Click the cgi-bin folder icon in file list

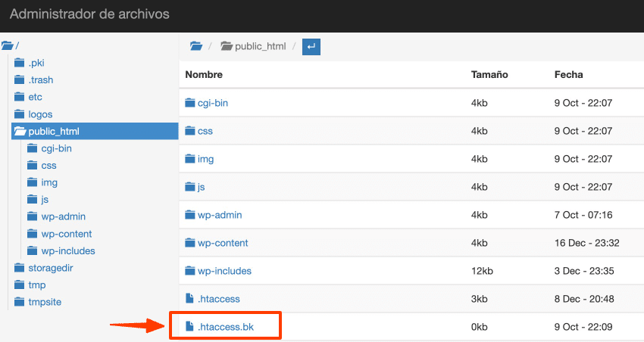pyautogui.click(x=190, y=103)
